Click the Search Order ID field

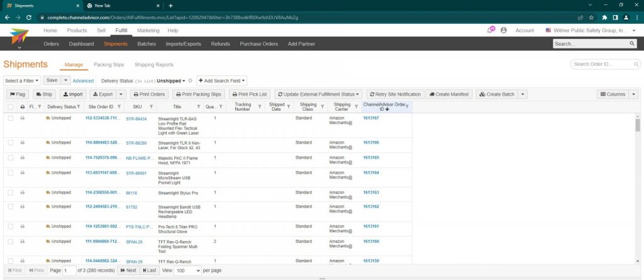pyautogui.click(x=606, y=65)
